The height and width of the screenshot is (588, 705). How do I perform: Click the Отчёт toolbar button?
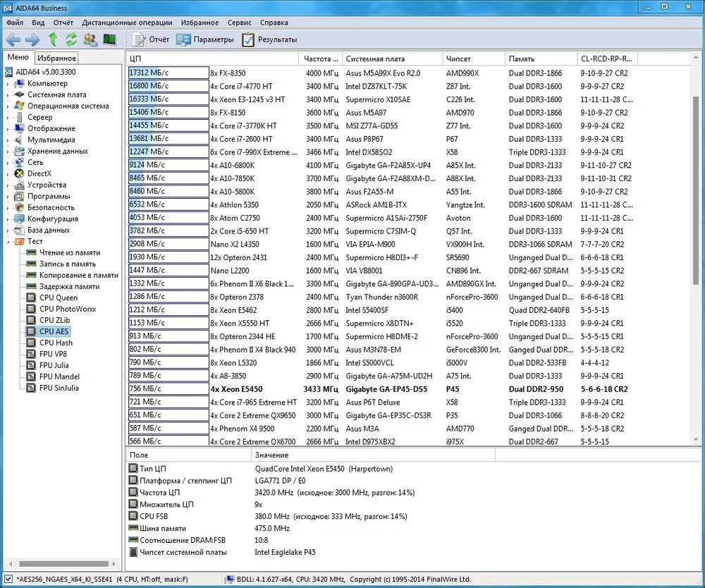tap(151, 39)
